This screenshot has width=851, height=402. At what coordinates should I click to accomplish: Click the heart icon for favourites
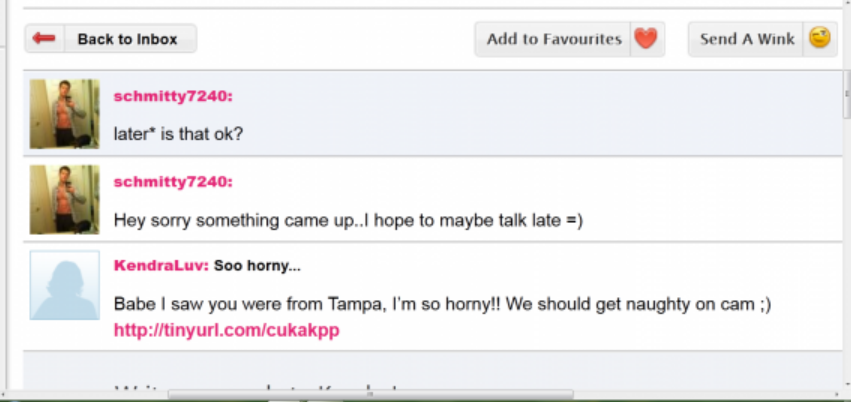tap(646, 39)
